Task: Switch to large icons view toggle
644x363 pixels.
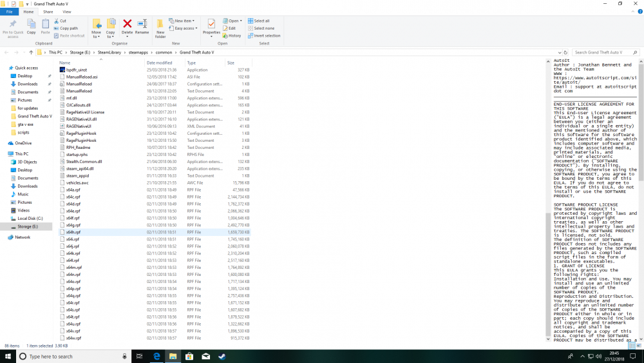Action: point(639,346)
